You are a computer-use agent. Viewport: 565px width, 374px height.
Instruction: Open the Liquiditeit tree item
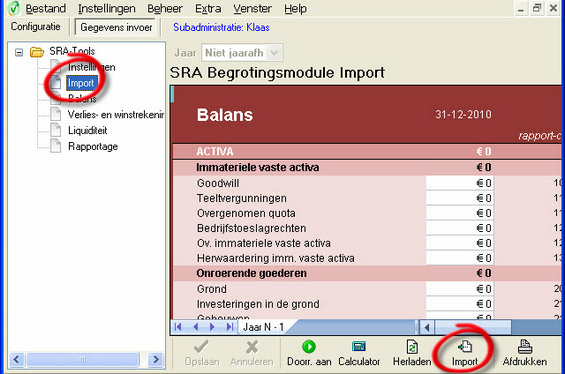tap(88, 130)
